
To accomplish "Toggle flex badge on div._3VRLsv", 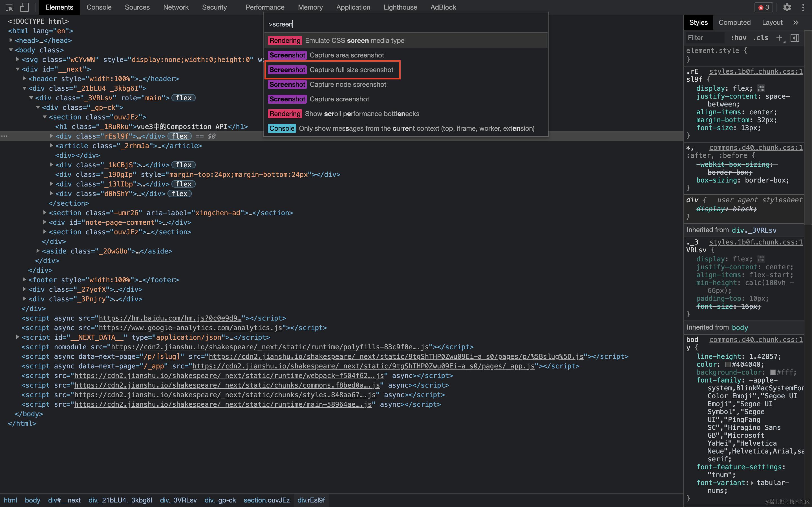I will click(183, 98).
